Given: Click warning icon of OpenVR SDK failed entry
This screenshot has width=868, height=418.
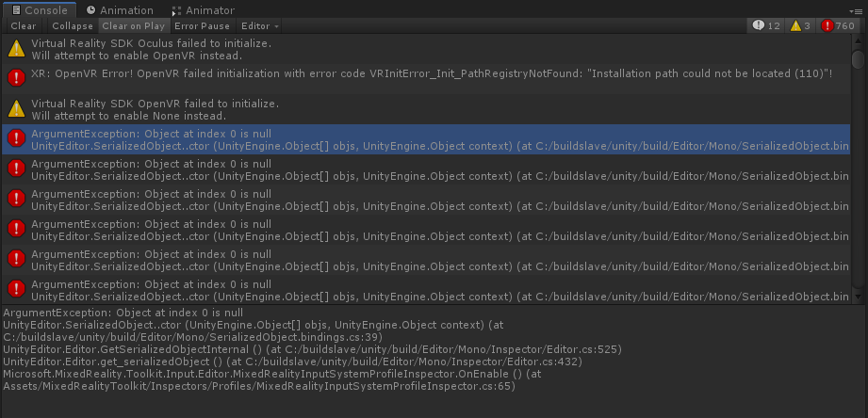Looking at the screenshot, I should (16, 109).
